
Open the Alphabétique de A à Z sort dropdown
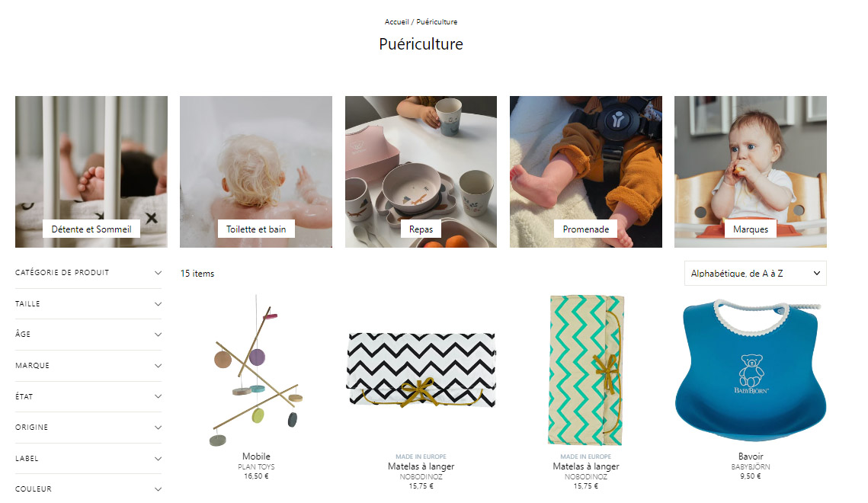pyautogui.click(x=755, y=274)
